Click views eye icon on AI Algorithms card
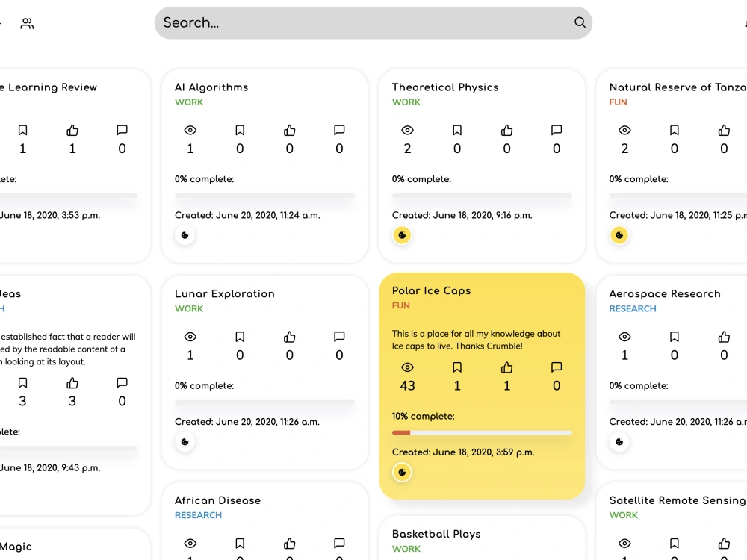 coord(190,130)
